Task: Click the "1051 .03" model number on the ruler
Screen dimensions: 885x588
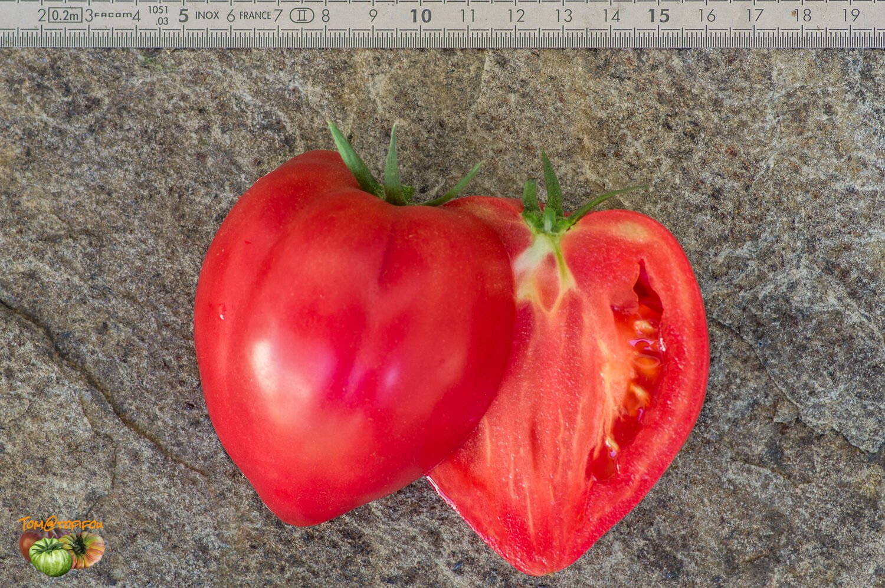Action: click(x=158, y=15)
